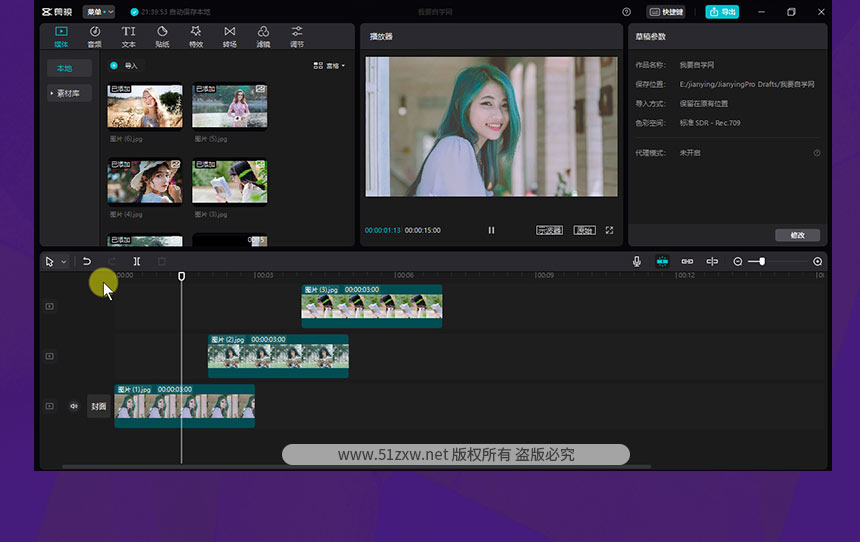Switch to the 文本 (Text) tab
The image size is (860, 542).
pyautogui.click(x=129, y=36)
